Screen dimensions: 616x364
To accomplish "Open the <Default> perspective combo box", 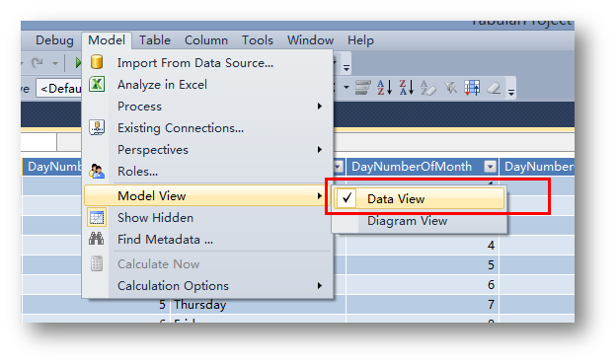I will 59,88.
